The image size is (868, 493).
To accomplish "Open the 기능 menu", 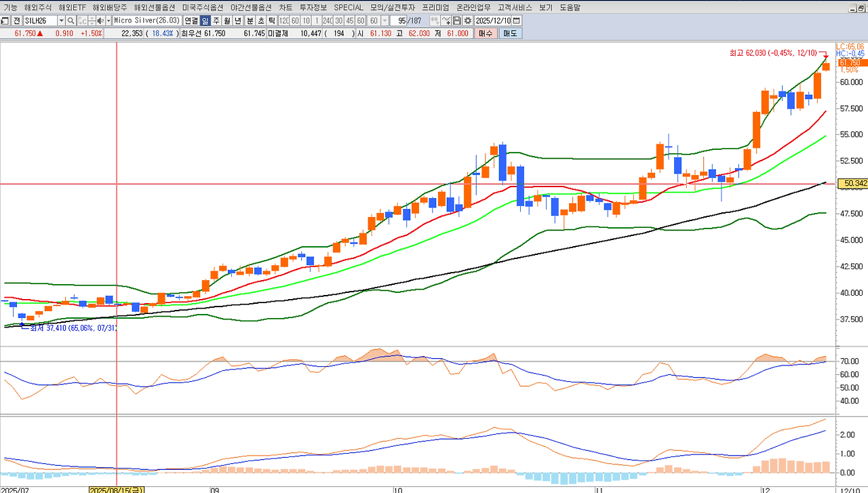I will coord(11,7).
